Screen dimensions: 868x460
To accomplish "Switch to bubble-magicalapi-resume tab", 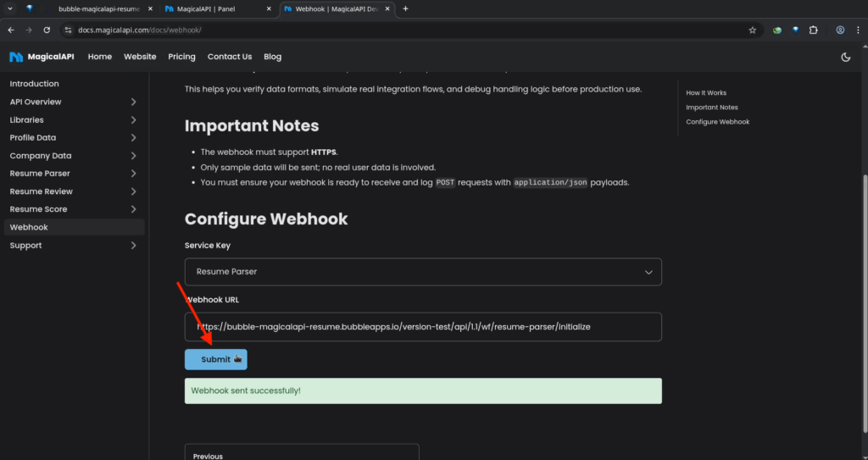I will 98,8.
